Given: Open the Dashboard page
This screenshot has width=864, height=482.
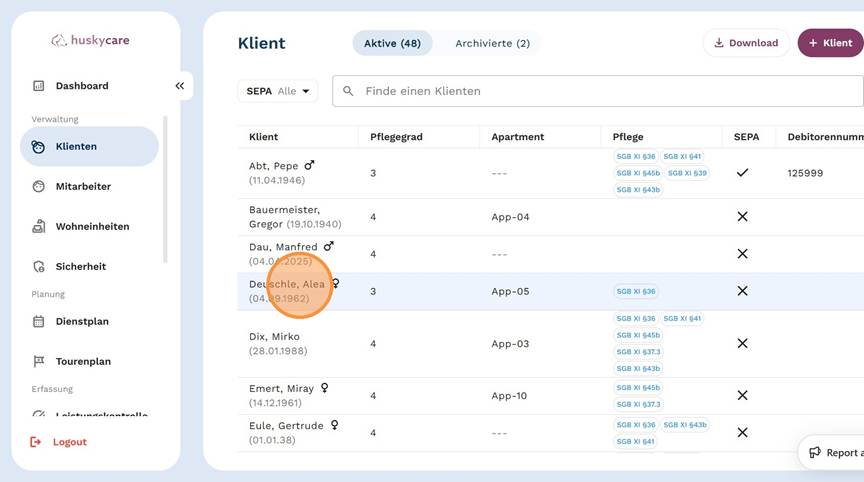Looking at the screenshot, I should [82, 86].
